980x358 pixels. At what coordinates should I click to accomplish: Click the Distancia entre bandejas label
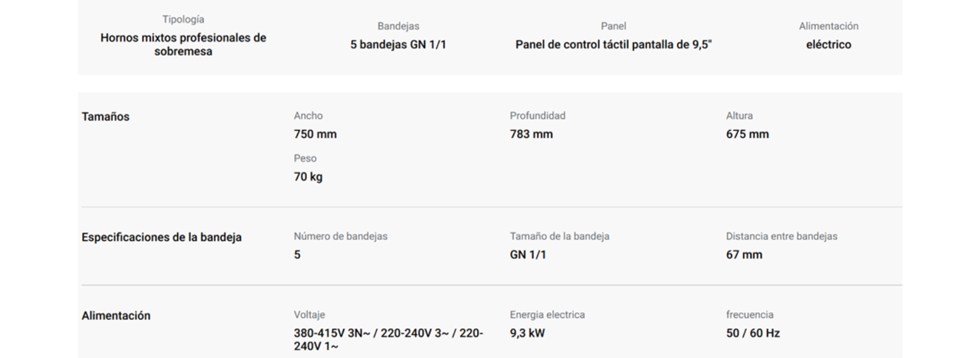(x=781, y=236)
